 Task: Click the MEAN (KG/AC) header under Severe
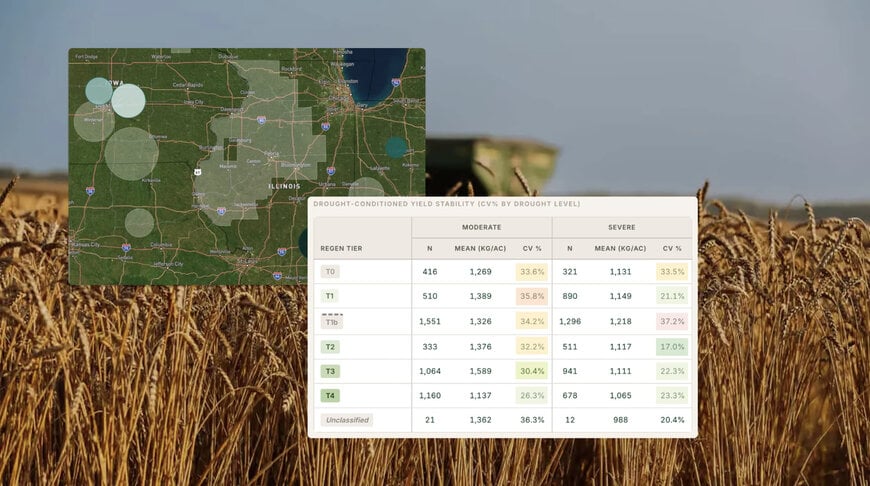point(620,249)
